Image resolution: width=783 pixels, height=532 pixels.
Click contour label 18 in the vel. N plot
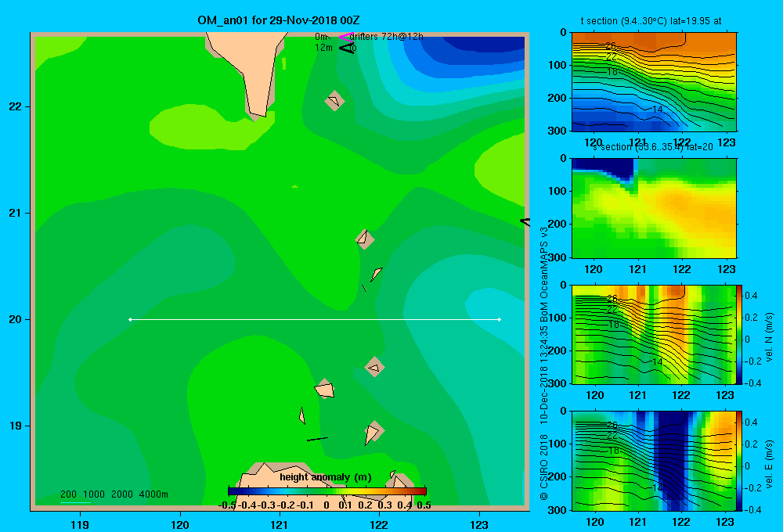tap(614, 325)
